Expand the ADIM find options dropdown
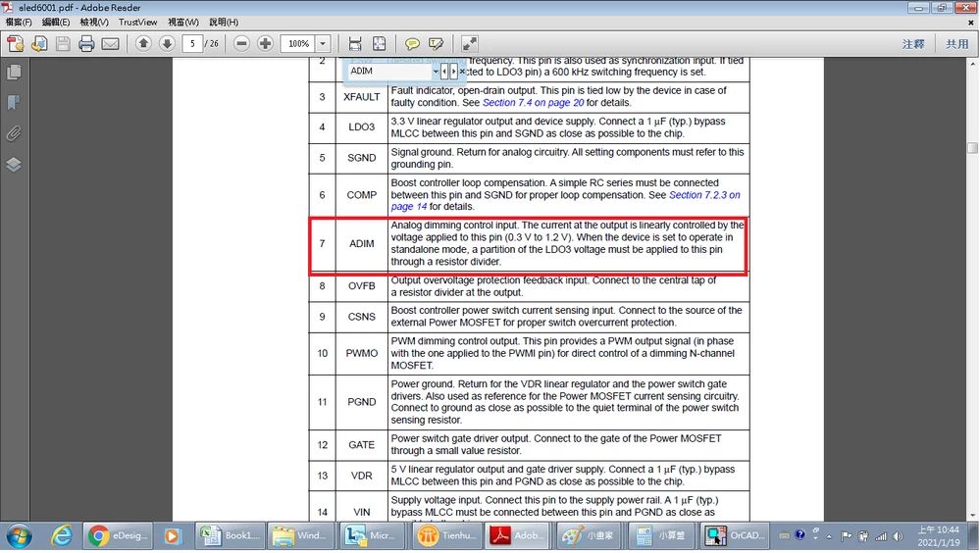980x553 pixels. tap(436, 72)
